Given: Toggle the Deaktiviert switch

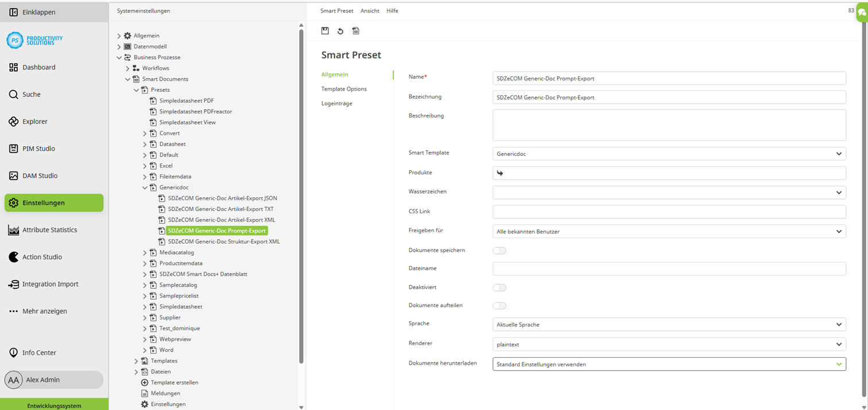Looking at the screenshot, I should coord(499,288).
